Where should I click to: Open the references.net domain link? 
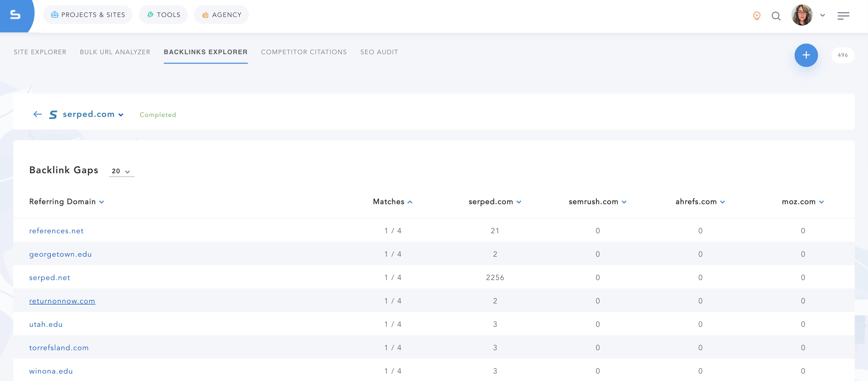tap(56, 231)
